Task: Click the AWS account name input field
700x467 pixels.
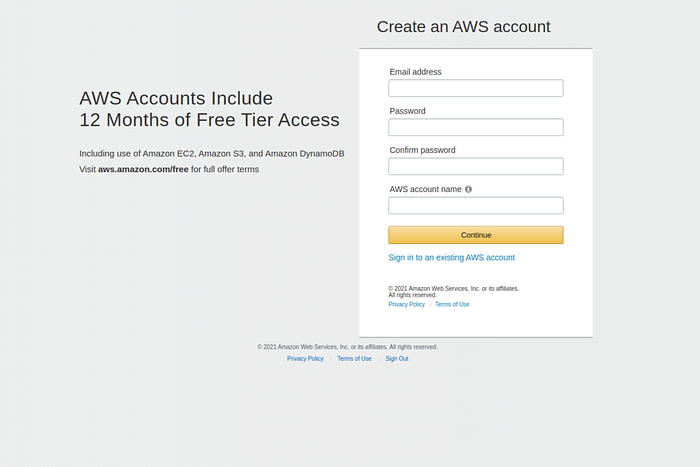Action: coord(475,205)
